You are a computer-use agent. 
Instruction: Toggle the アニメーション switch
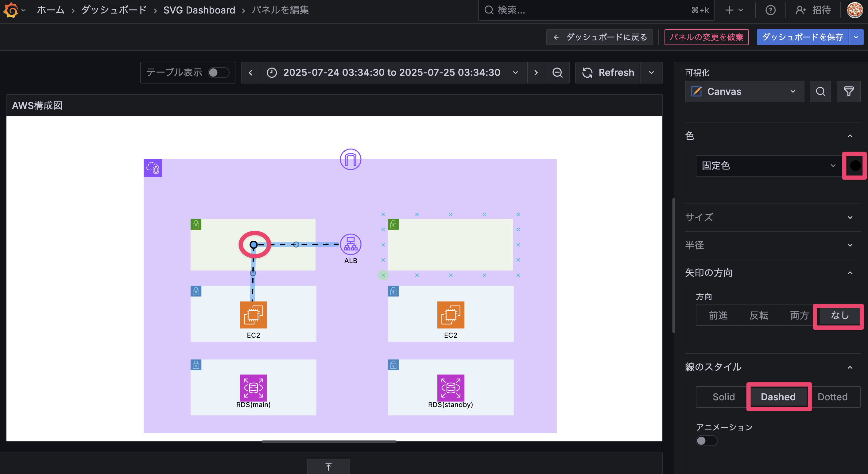[707, 441]
